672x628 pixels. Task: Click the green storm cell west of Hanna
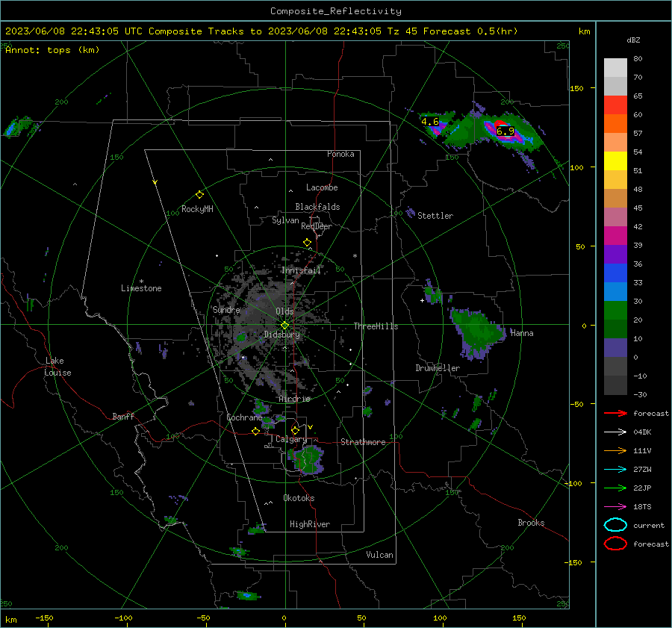[x=476, y=333]
